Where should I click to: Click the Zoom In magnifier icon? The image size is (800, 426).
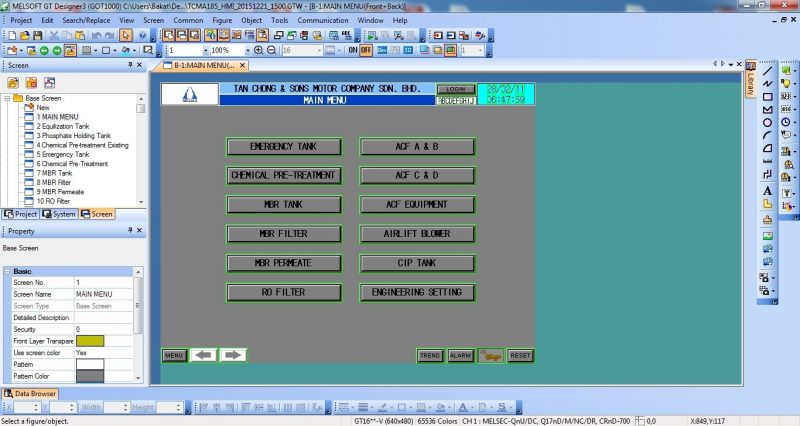click(258, 50)
